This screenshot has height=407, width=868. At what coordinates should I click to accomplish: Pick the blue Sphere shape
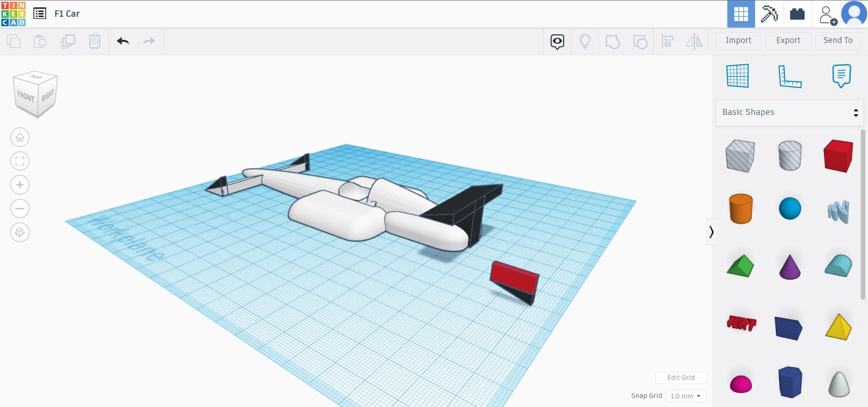click(790, 208)
